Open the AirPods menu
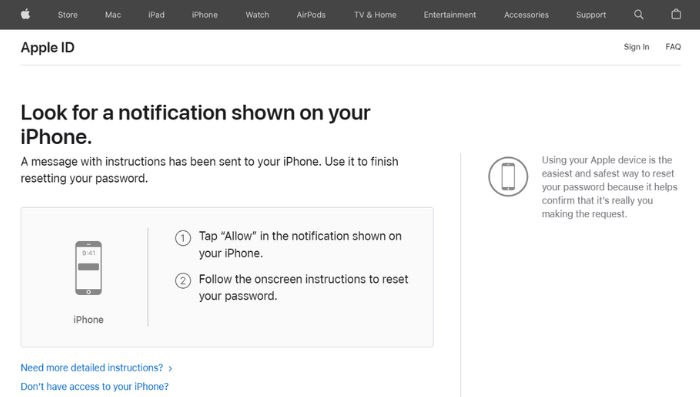Viewport: 700px width, 397px height. (x=311, y=15)
